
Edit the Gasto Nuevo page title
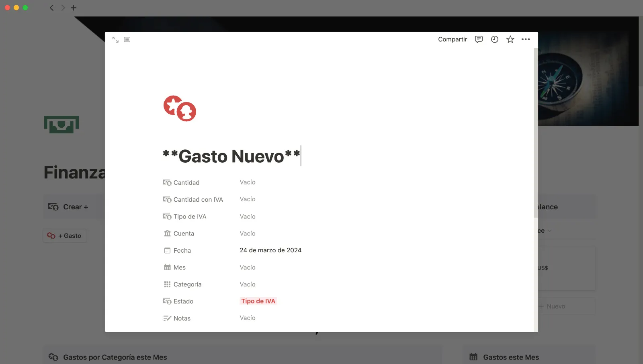point(231,156)
